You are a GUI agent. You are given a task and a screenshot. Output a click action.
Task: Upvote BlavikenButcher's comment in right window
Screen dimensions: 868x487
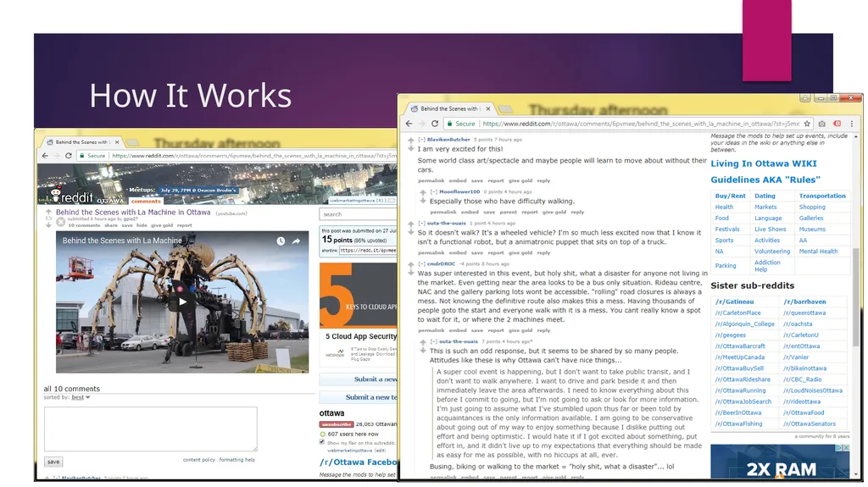coord(411,141)
